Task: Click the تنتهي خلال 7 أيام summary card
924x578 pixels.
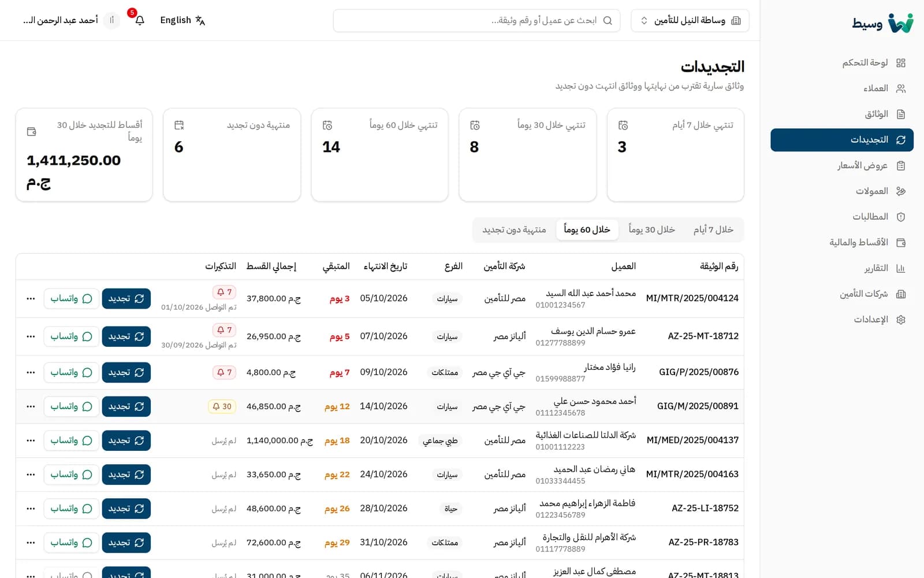Action: (676, 155)
